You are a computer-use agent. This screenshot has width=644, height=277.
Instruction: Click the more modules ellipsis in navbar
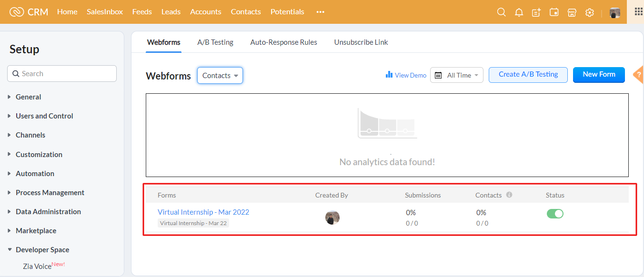tap(320, 12)
